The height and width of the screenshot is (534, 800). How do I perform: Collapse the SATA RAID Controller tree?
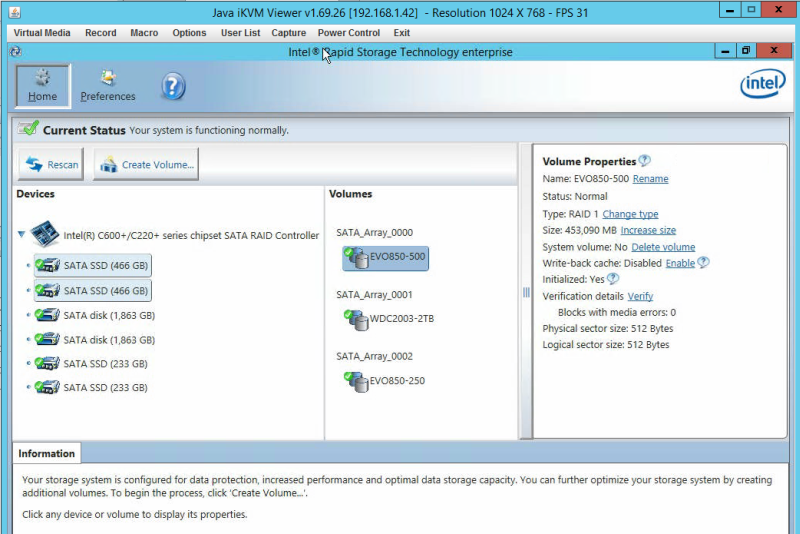coord(21,235)
